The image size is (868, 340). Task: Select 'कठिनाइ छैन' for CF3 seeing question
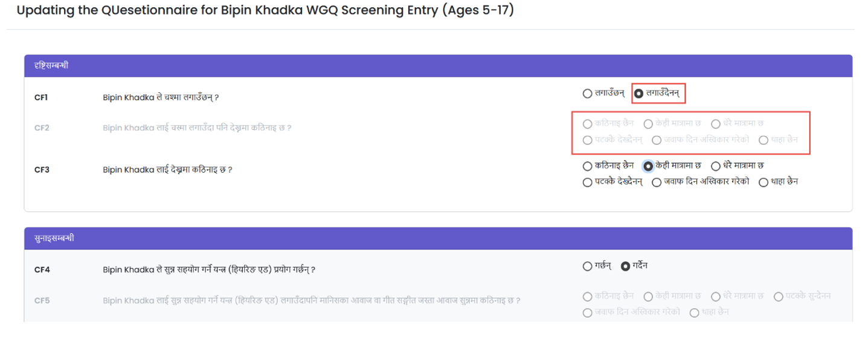[x=587, y=165]
